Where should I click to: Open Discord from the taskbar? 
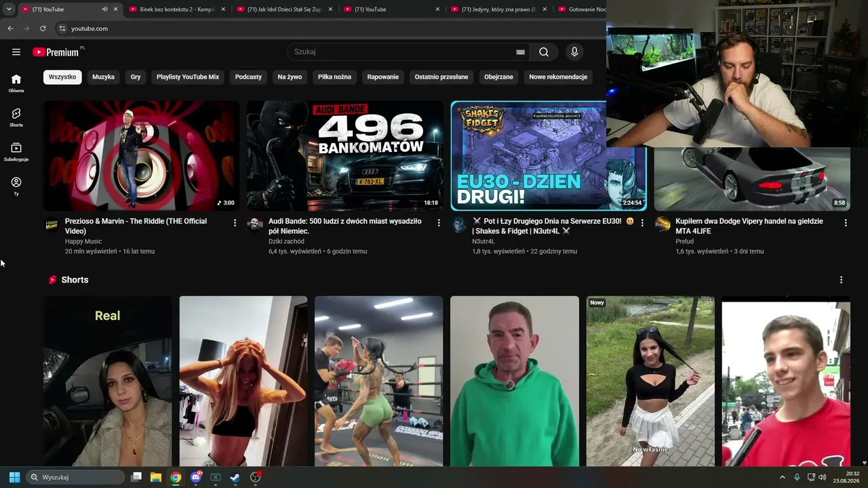[196, 477]
